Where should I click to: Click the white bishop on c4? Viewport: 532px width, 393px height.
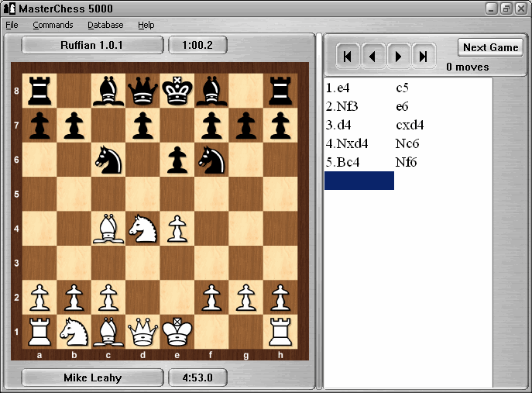click(x=108, y=229)
